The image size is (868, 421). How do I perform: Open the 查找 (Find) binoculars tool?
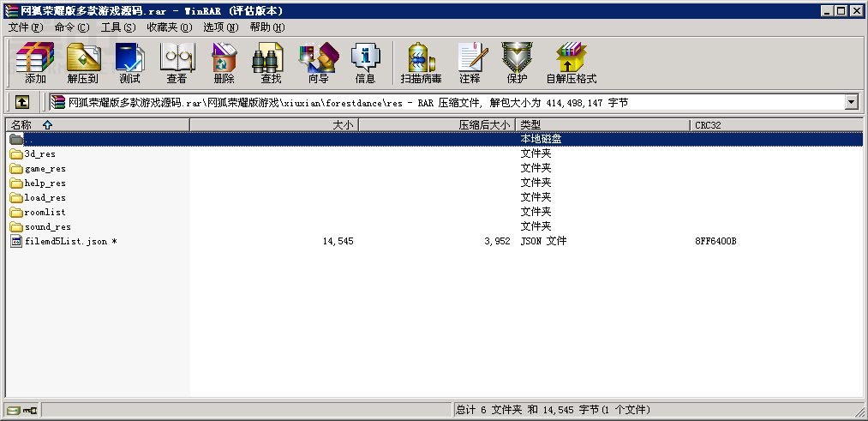point(268,57)
